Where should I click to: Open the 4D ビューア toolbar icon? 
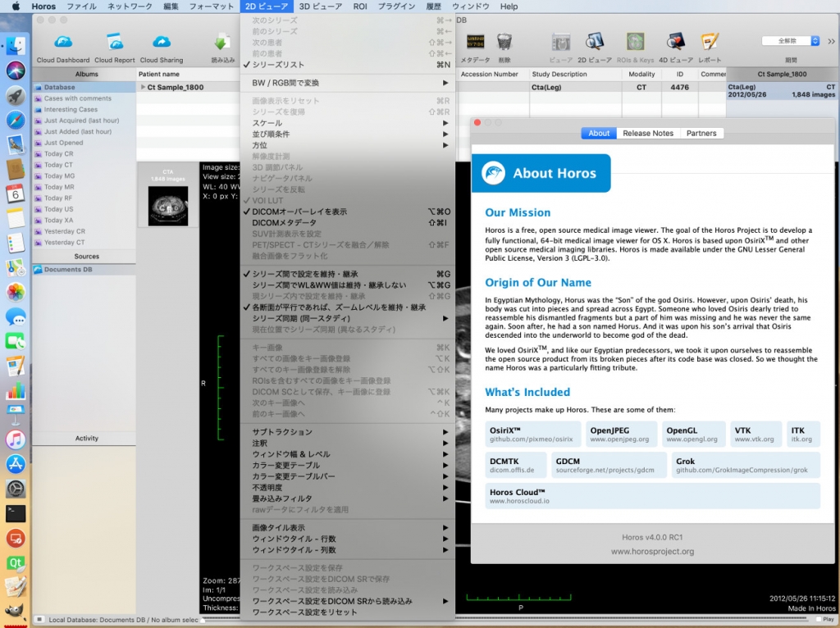click(676, 43)
